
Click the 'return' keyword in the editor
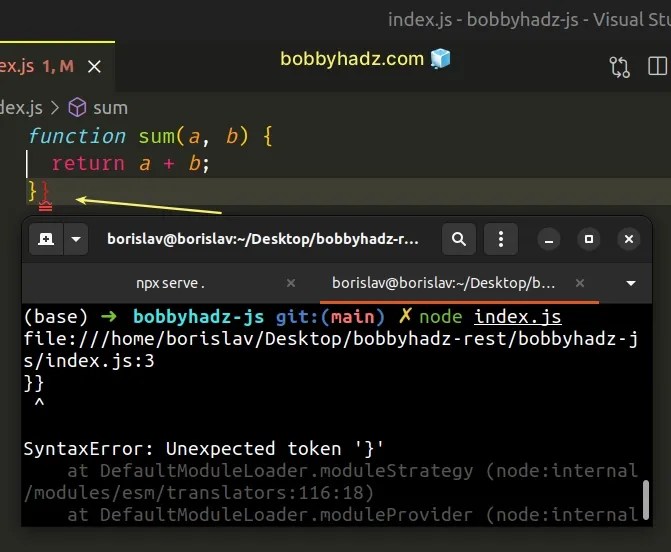88,163
